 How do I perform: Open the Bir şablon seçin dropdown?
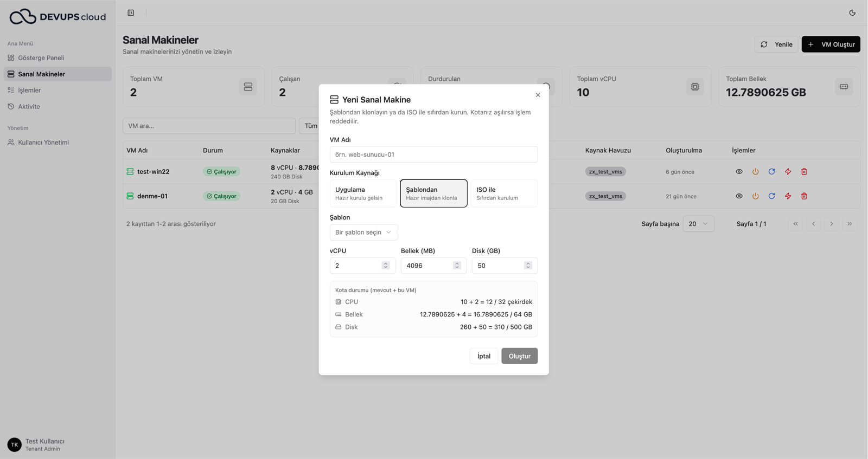pos(363,232)
